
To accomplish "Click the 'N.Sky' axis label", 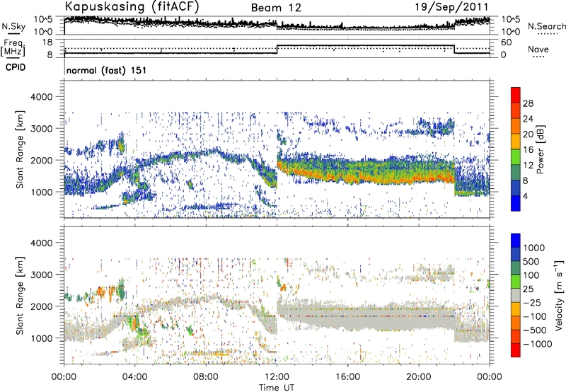I will coord(13,26).
